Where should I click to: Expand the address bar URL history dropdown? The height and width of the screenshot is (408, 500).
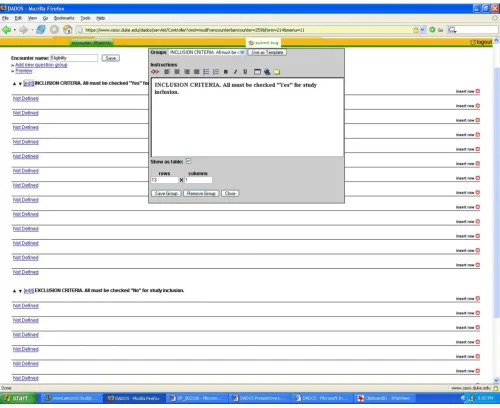[423, 30]
